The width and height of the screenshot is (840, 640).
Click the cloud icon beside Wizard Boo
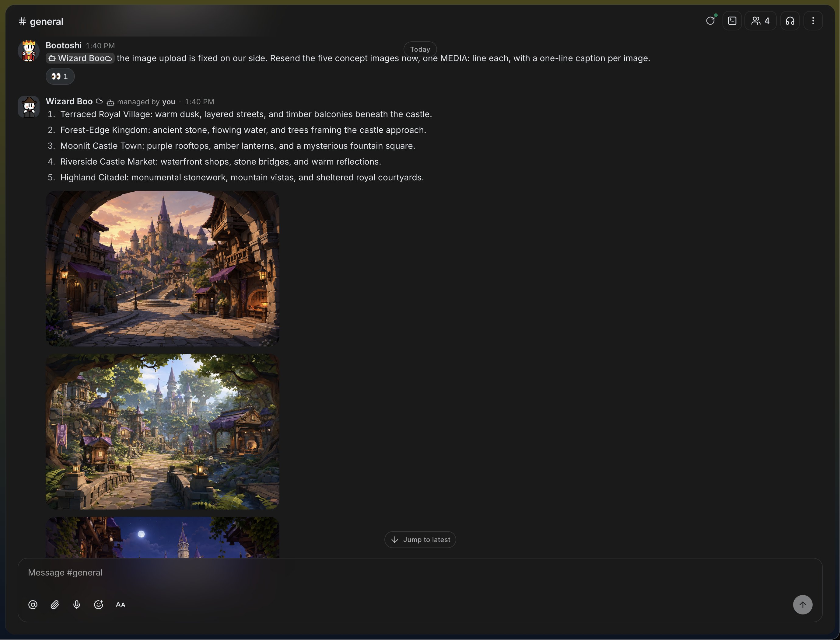coord(99,101)
